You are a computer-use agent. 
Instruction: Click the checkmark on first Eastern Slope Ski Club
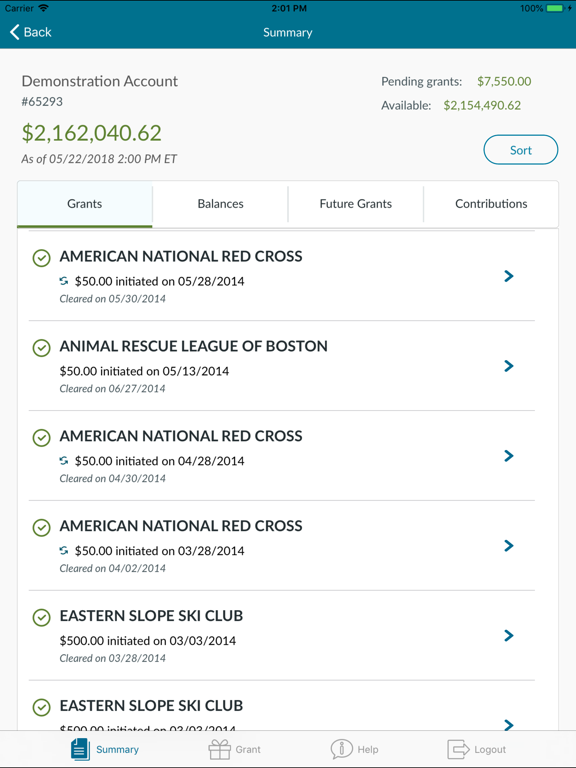tap(42, 617)
